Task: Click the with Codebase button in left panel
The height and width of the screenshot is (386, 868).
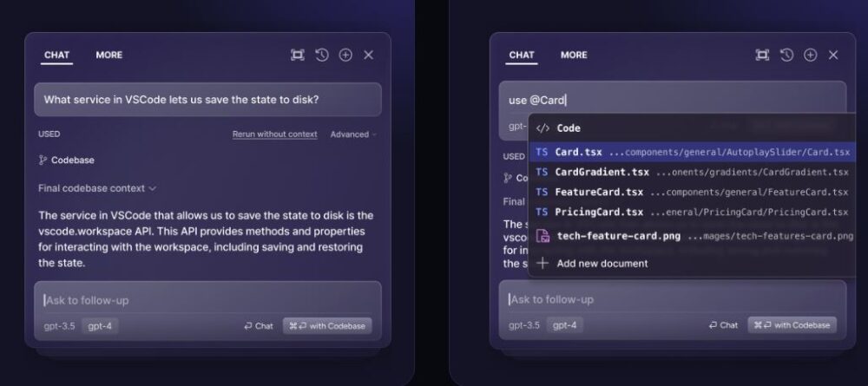Action: coord(327,326)
